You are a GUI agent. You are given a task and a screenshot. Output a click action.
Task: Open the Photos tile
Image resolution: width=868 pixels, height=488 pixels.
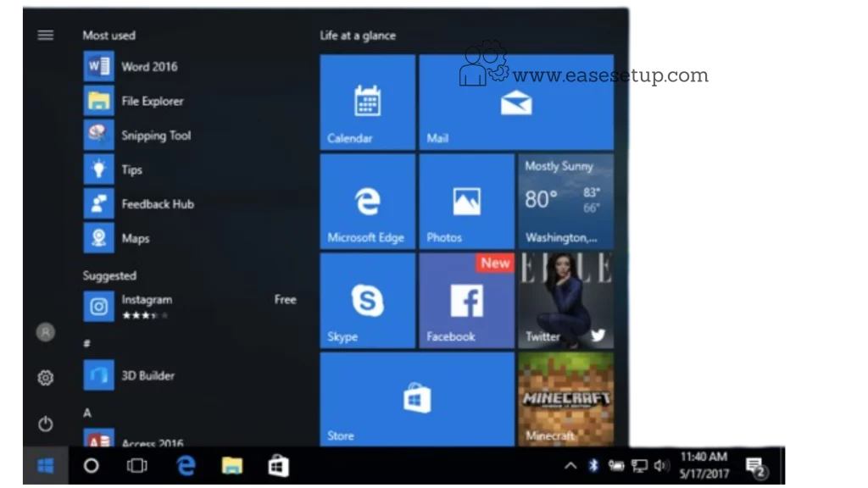point(467,202)
